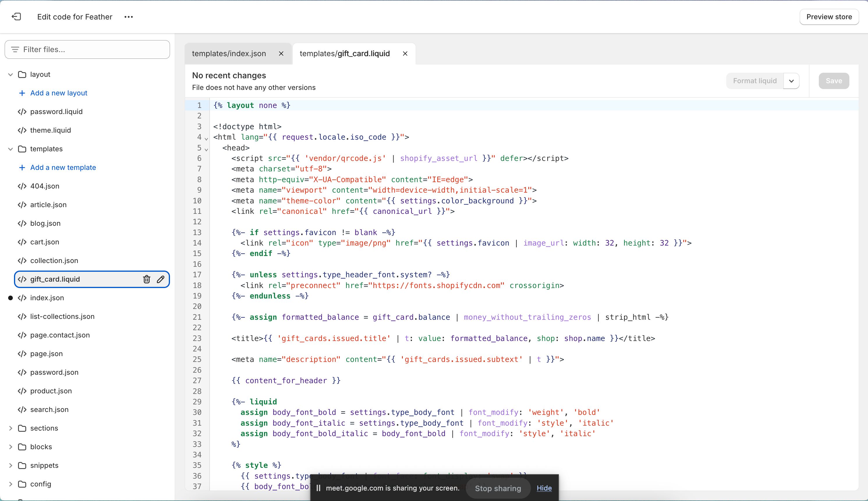
Task: Click code file icon beside 404.json
Action: (22, 186)
